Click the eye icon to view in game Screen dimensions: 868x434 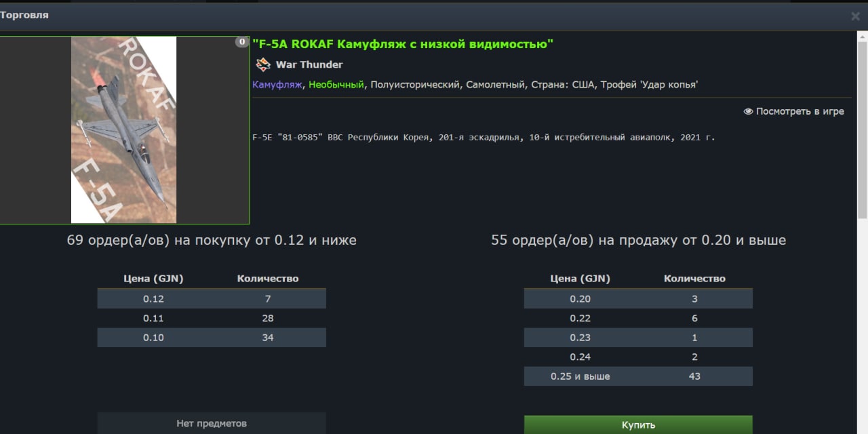click(x=748, y=111)
